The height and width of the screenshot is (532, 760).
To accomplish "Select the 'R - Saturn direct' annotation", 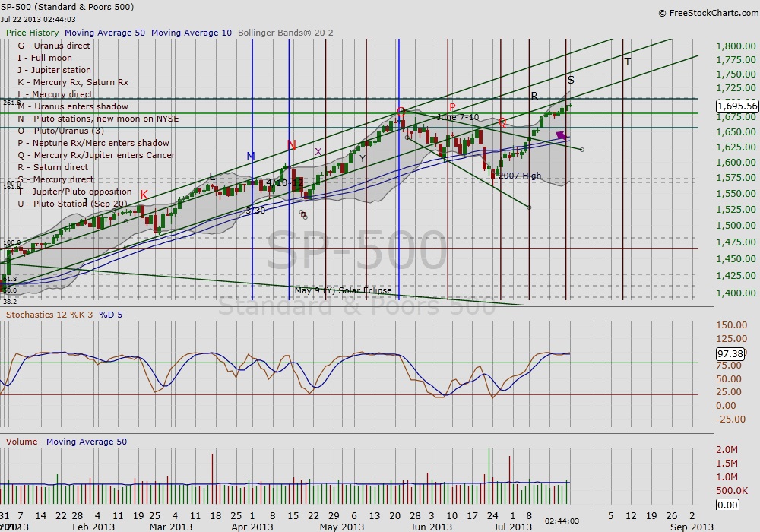I will (53, 167).
